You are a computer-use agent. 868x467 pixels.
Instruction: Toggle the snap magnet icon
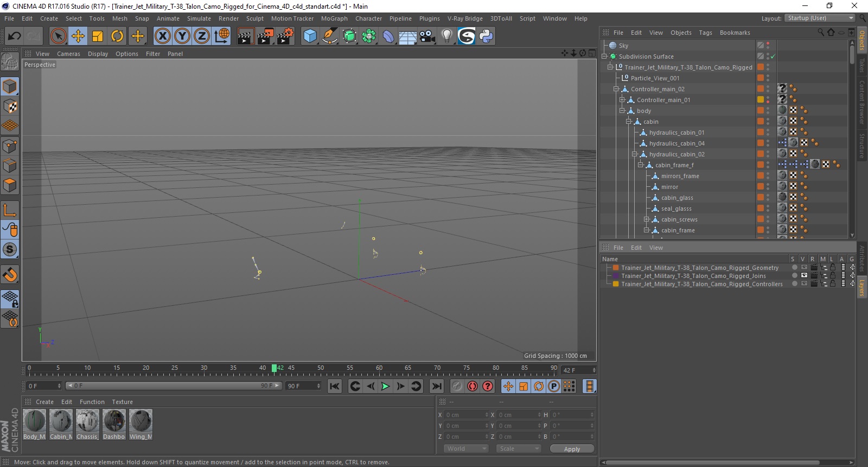click(x=10, y=275)
